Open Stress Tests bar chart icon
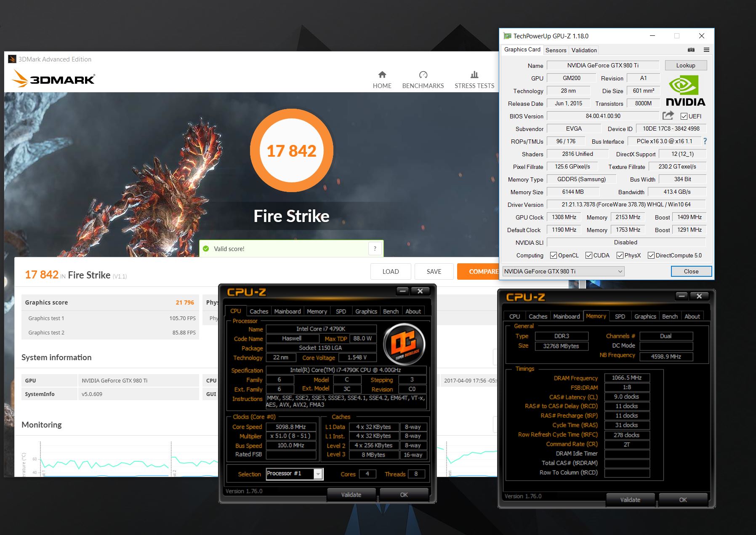The height and width of the screenshot is (535, 756). [x=474, y=75]
